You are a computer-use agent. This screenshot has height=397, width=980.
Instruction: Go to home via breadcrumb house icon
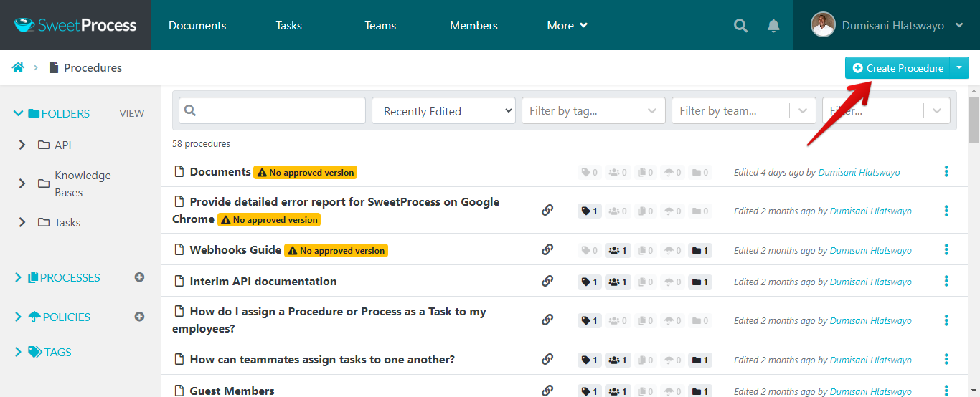click(x=18, y=67)
